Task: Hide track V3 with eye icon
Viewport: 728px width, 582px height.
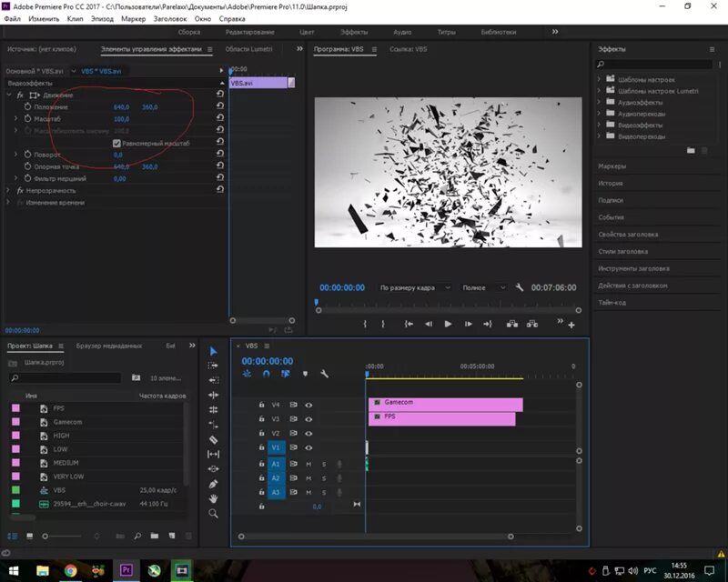Action: (x=308, y=419)
